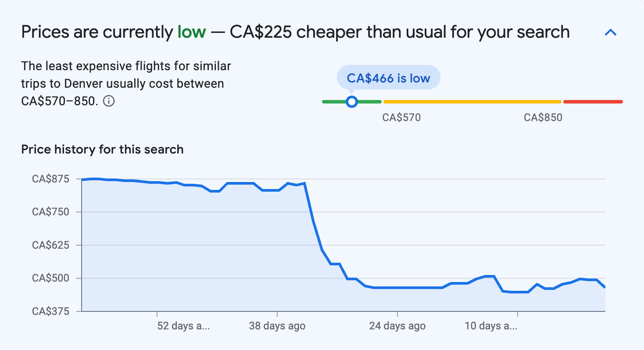The image size is (644, 350).
Task: Click the CA$375 gridline label
Action: pyautogui.click(x=51, y=311)
